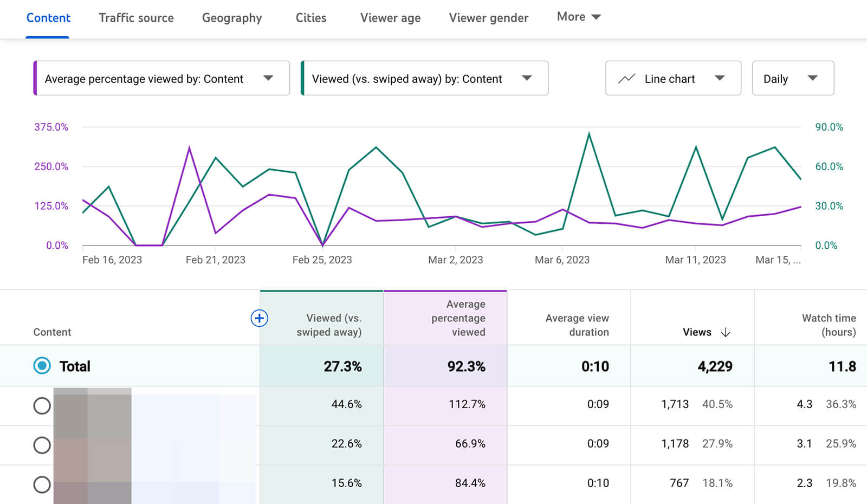Open the More tabs dropdown
Image resolution: width=867 pixels, height=504 pixels.
(x=578, y=17)
